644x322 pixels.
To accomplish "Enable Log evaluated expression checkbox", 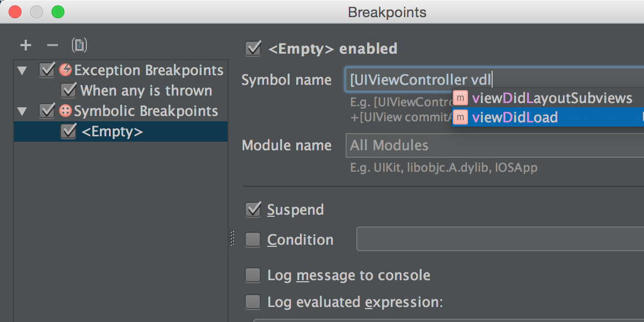I will coord(253,302).
